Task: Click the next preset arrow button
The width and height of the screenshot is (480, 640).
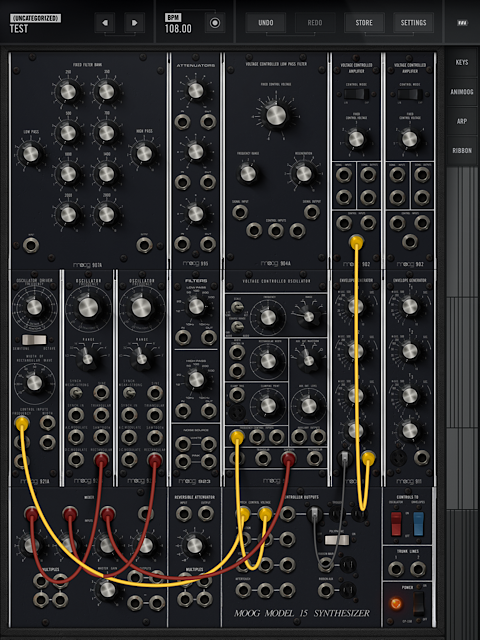Action: (134, 22)
